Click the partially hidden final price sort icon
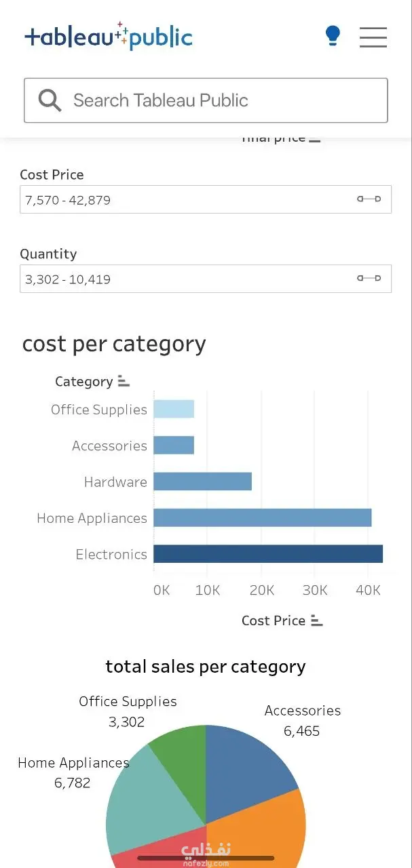This screenshot has width=412, height=868. pyautogui.click(x=315, y=140)
